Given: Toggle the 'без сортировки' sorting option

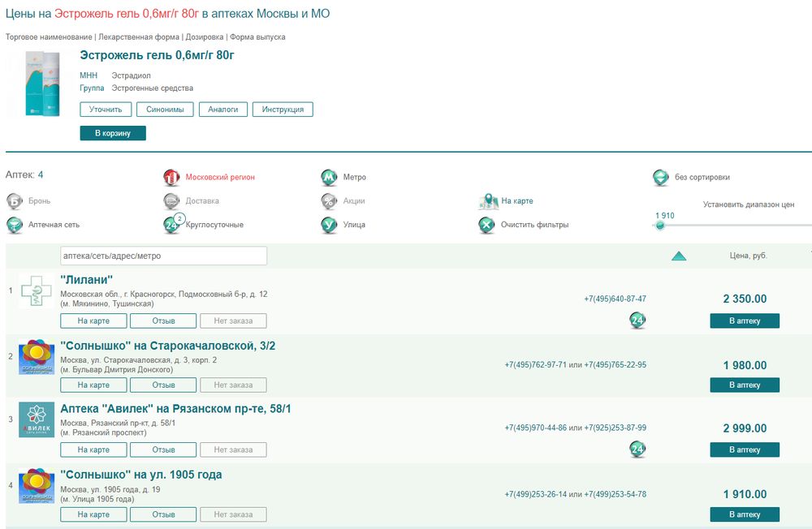Looking at the screenshot, I should click(661, 178).
